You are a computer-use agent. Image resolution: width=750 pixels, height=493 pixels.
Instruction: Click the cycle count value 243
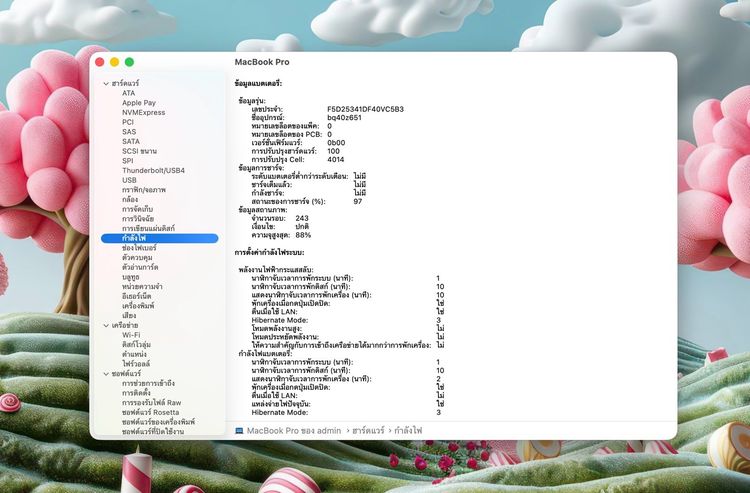tap(302, 218)
